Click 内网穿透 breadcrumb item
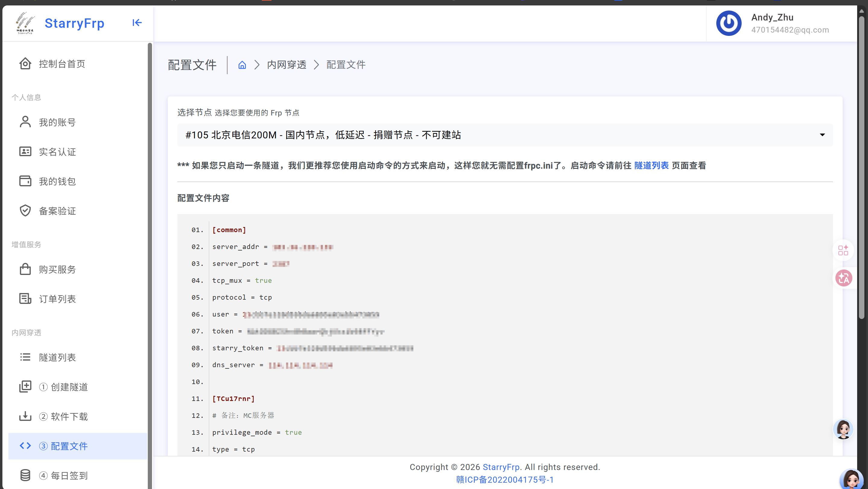 287,65
